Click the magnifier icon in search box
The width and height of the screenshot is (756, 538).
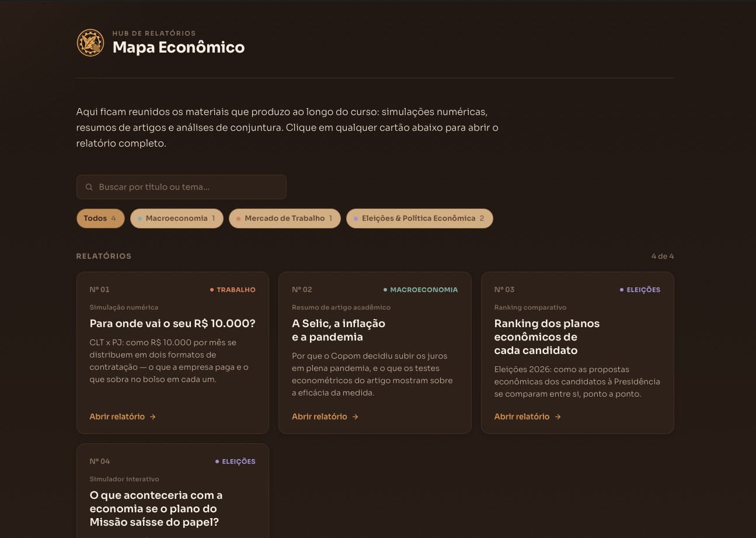tap(89, 187)
